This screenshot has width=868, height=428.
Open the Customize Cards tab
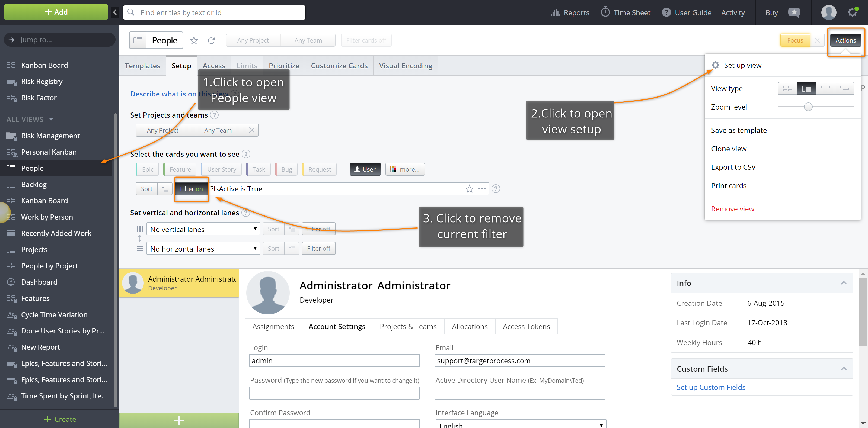(339, 65)
